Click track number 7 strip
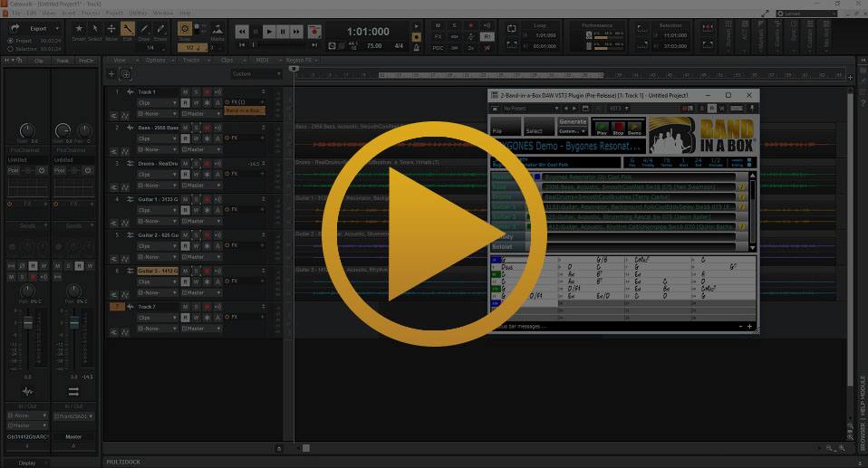This screenshot has height=468, width=868. click(117, 307)
